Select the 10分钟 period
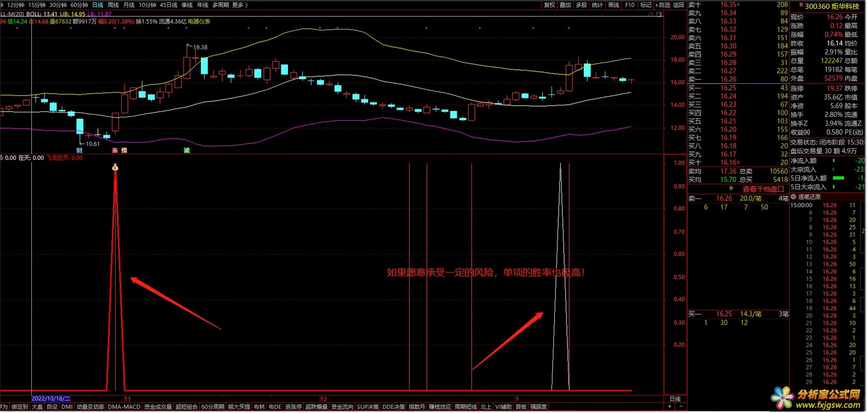The width and height of the screenshot is (868, 413). (x=147, y=5)
